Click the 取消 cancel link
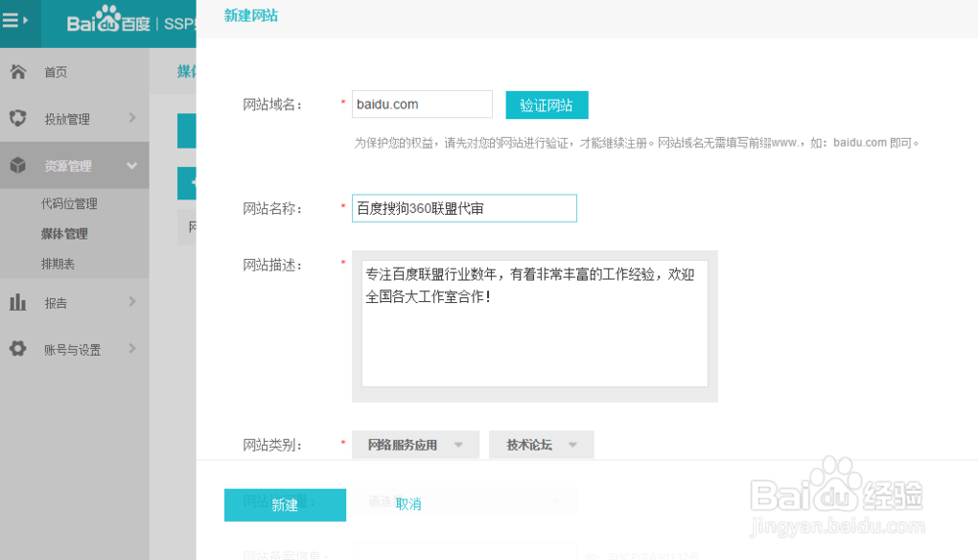This screenshot has width=978, height=560. point(409,504)
